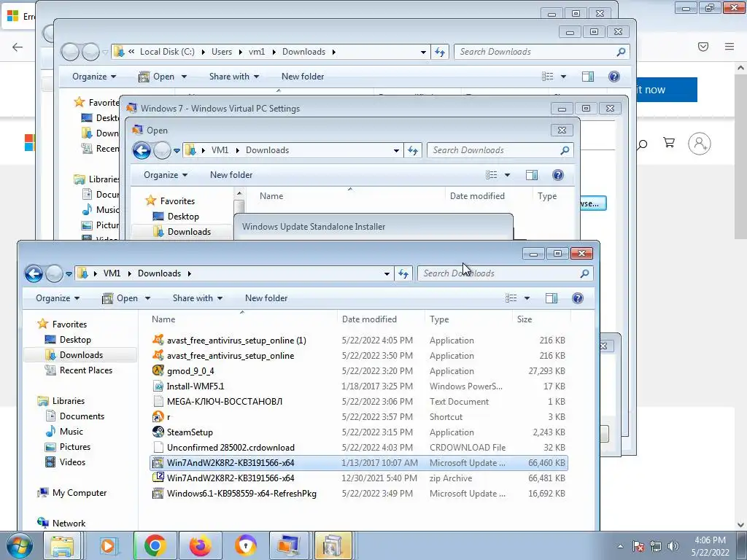Open Help in front Downloads window
Screen dimensions: 747x560
[578, 298]
